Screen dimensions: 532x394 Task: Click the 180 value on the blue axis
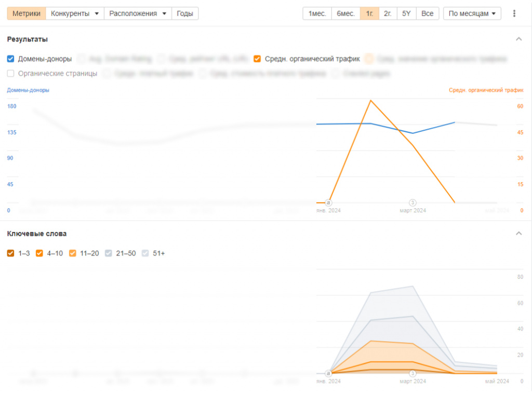tap(12, 106)
